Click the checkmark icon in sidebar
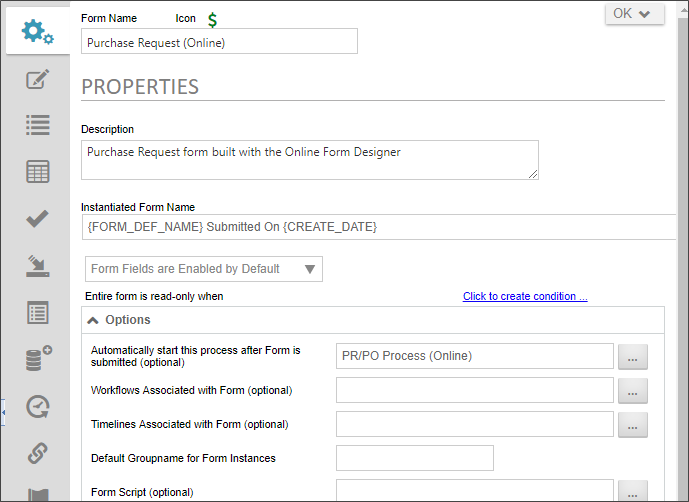The height and width of the screenshot is (502, 689). (38, 218)
